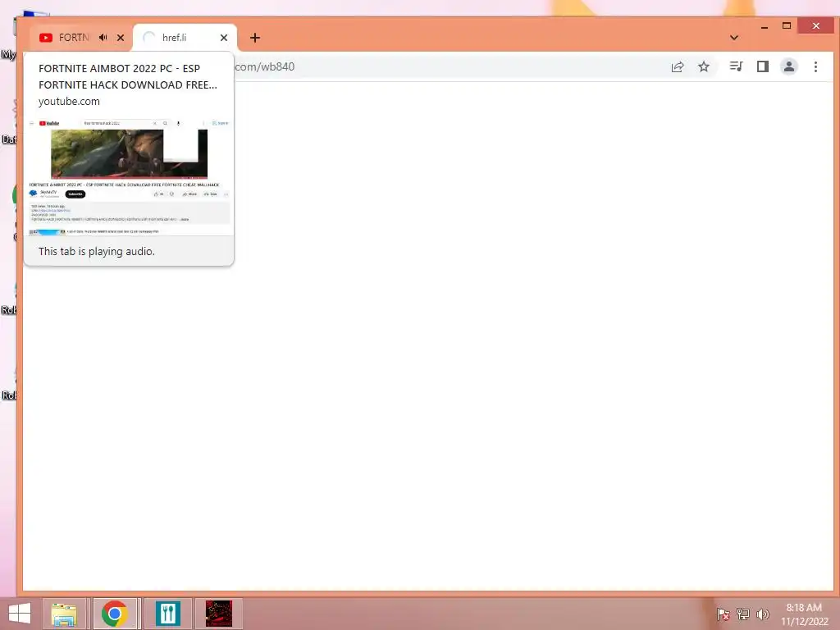Toggle the side panel icon
Viewport: 840px width, 630px height.
762,66
